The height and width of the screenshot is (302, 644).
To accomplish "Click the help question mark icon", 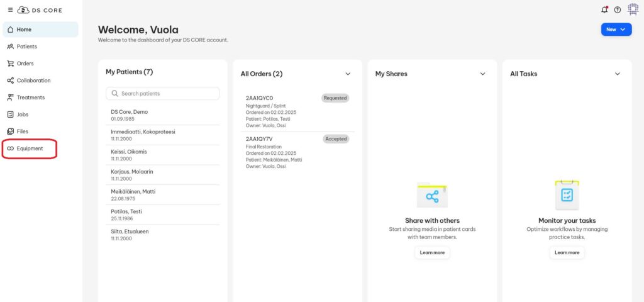I will pos(618,10).
